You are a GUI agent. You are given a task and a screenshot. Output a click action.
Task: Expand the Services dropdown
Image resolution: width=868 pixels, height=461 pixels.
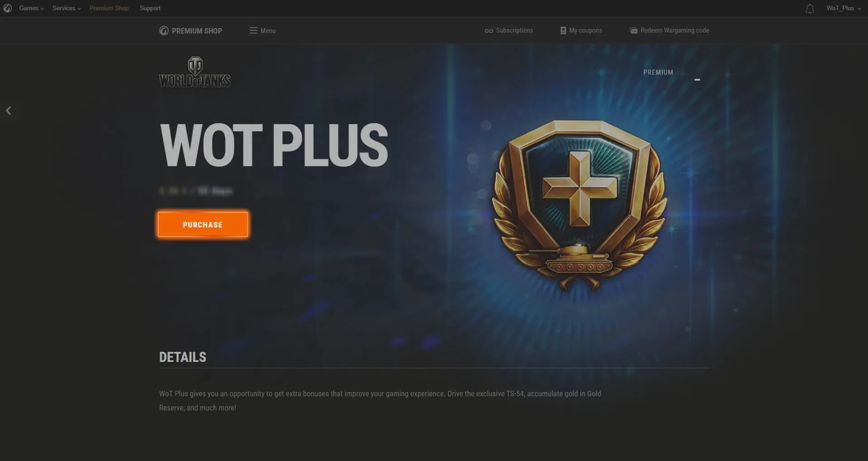click(x=67, y=8)
